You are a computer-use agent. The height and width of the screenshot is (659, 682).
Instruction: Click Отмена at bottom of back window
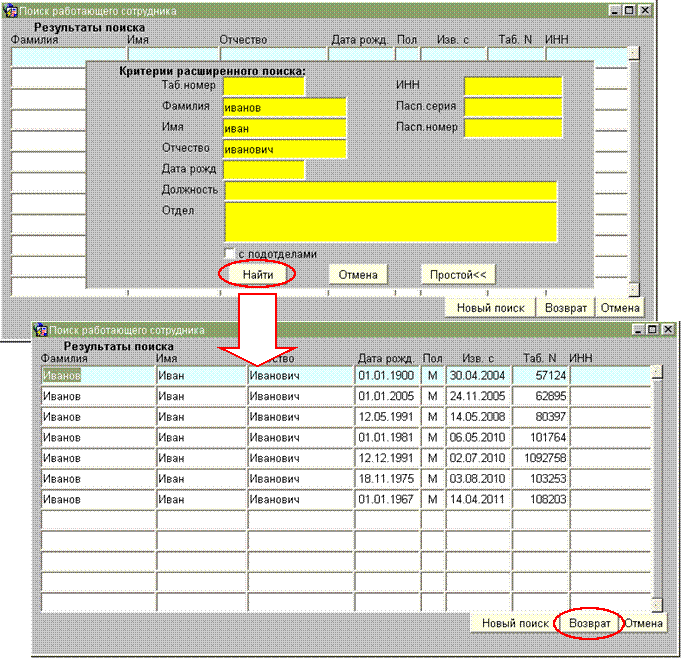pyautogui.click(x=619, y=308)
